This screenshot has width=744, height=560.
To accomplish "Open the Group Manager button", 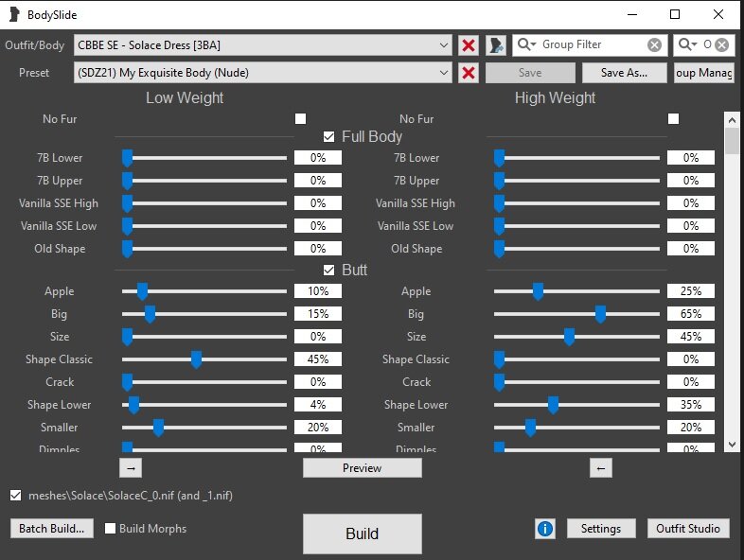I will pyautogui.click(x=703, y=73).
